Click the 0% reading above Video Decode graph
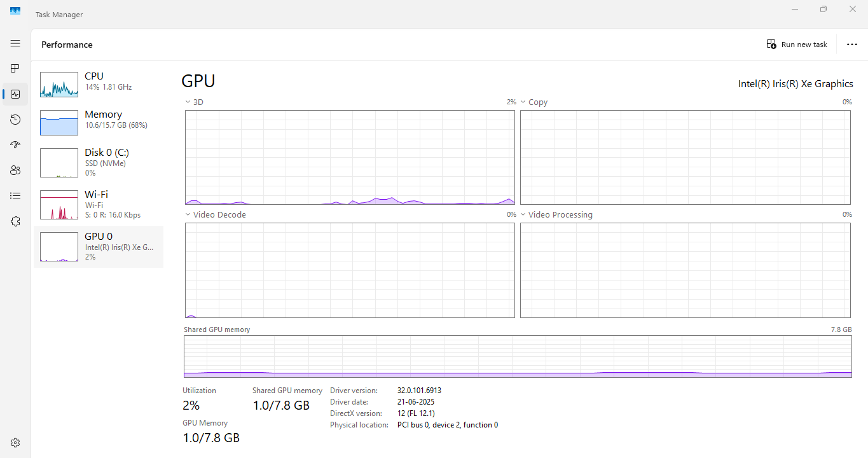868x458 pixels. click(x=511, y=214)
